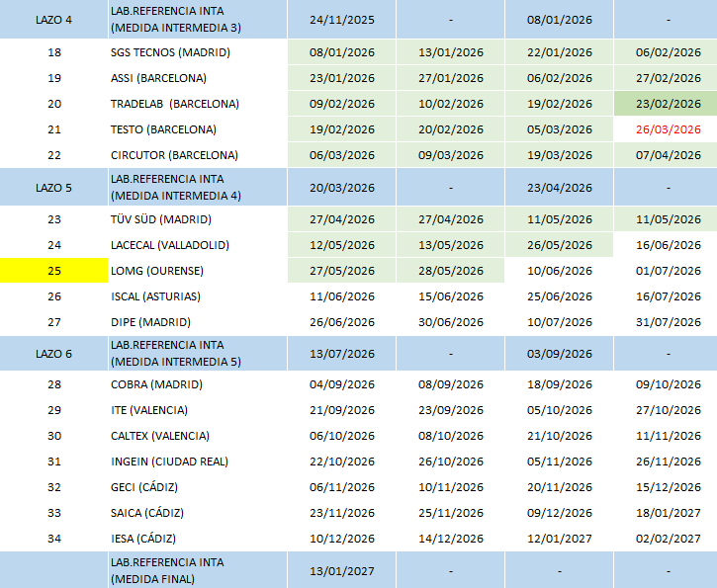
Task: Select the date 06/03/2026
Action: (341, 155)
